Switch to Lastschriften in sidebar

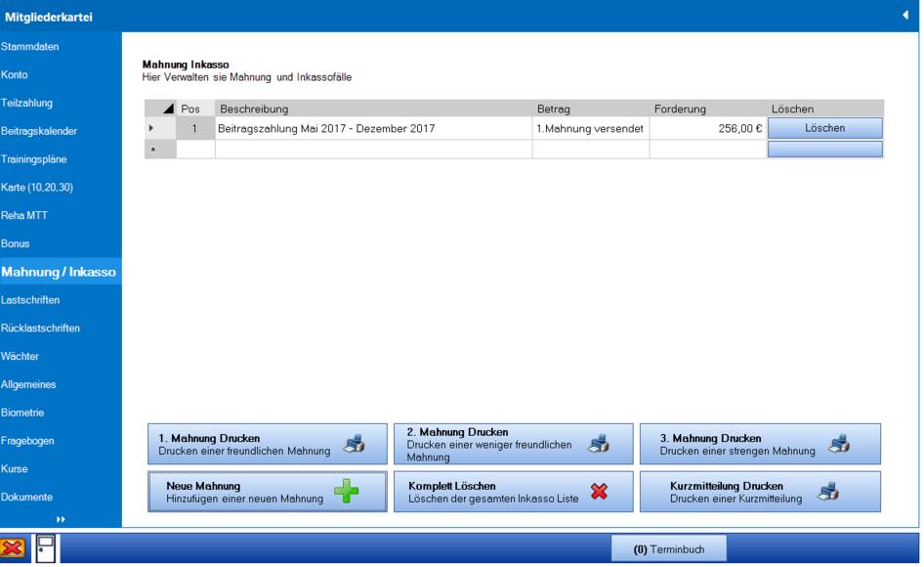coord(30,300)
